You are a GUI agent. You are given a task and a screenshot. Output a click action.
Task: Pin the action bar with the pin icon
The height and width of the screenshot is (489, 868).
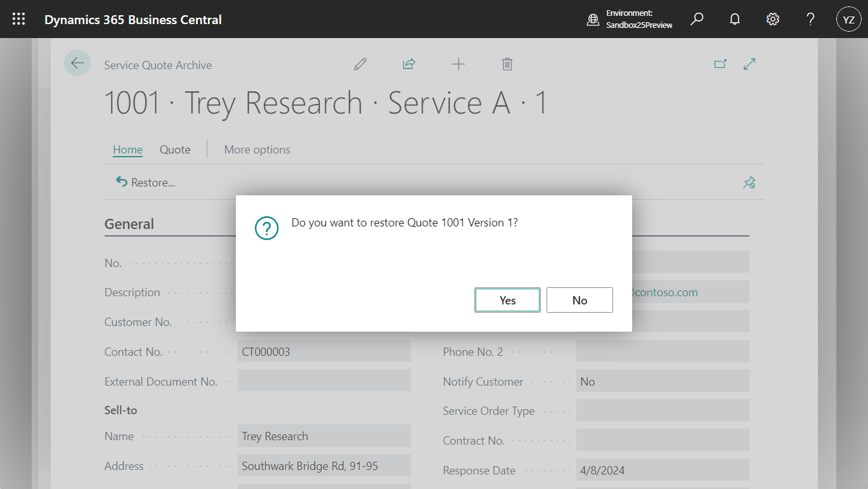coord(749,182)
